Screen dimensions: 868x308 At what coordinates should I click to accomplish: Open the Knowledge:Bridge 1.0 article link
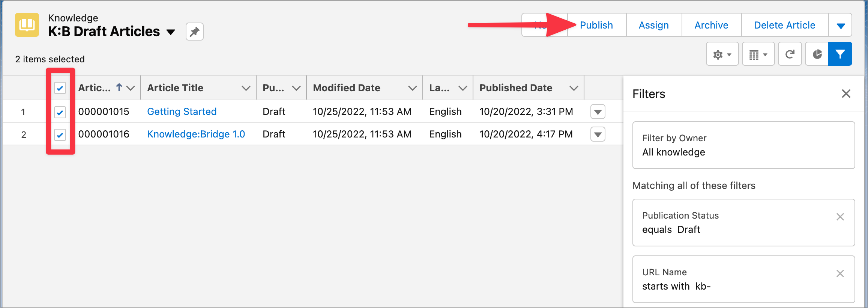point(196,134)
